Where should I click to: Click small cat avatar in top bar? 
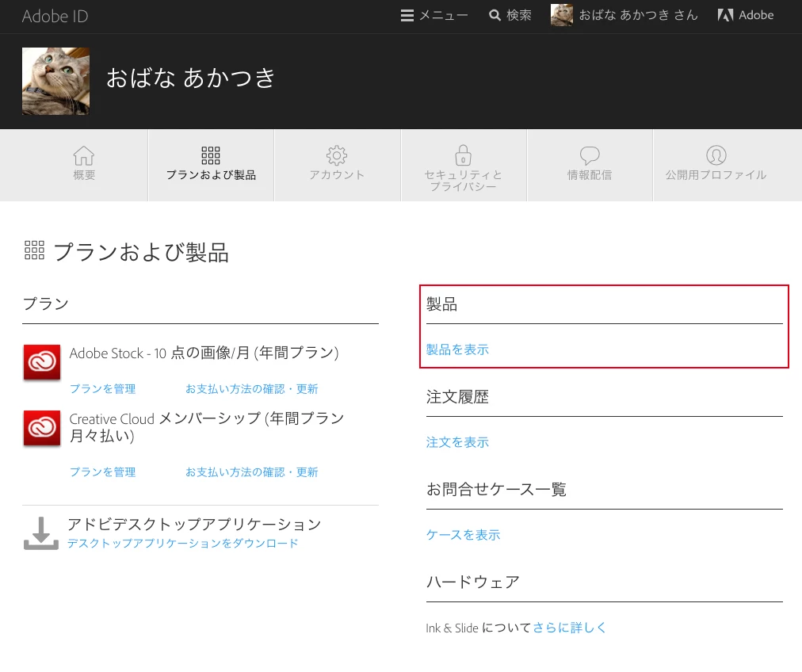[x=562, y=15]
